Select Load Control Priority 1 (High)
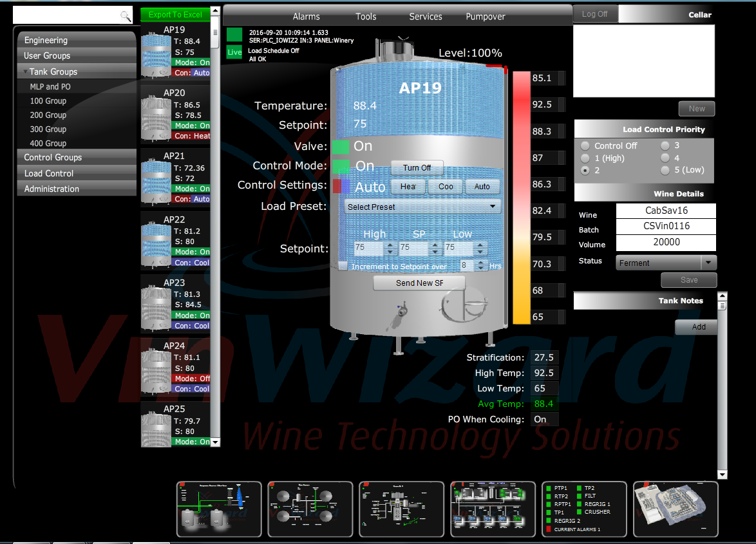Image resolution: width=756 pixels, height=544 pixels. tap(585, 158)
